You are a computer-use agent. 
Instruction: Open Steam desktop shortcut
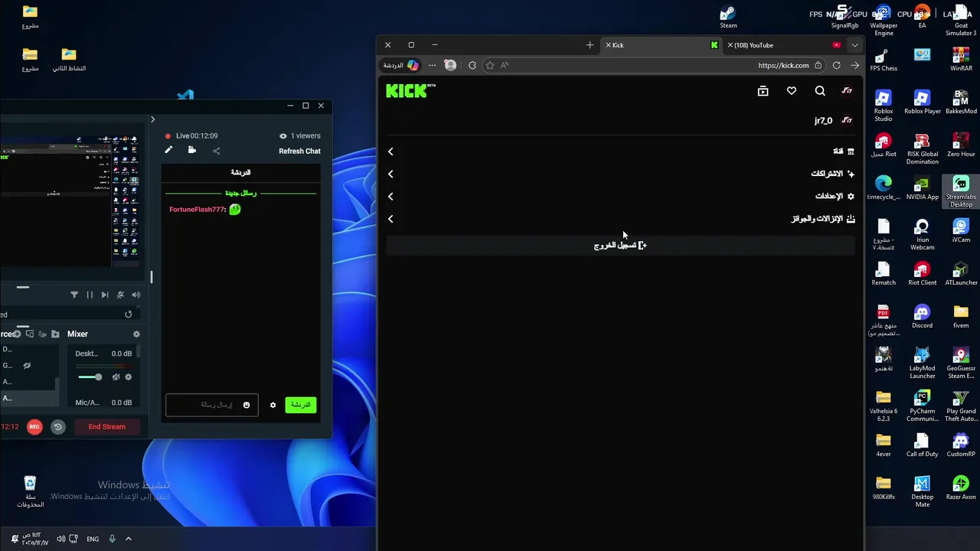pos(727,16)
